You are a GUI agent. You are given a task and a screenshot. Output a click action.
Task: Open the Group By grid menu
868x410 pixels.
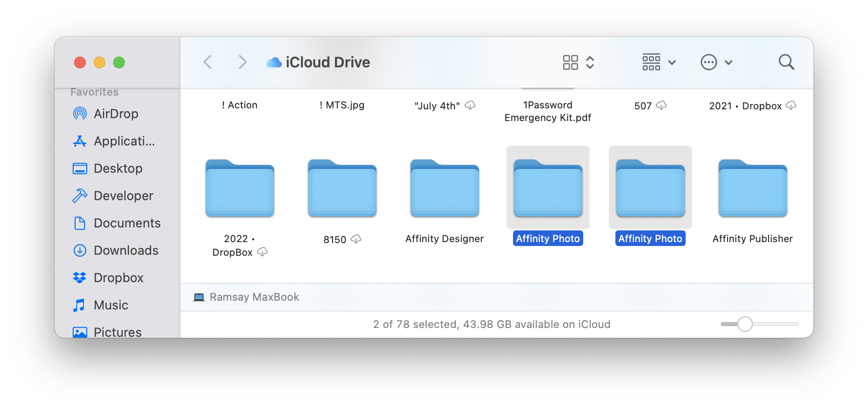(x=659, y=62)
